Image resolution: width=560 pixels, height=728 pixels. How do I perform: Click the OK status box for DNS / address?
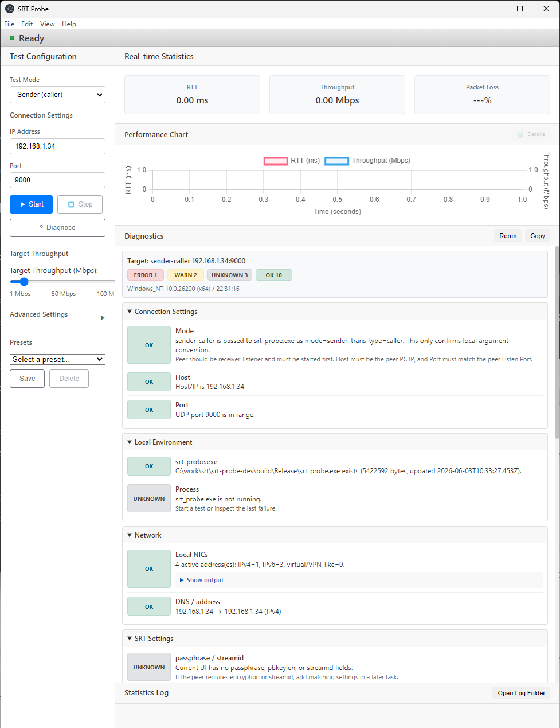click(149, 606)
